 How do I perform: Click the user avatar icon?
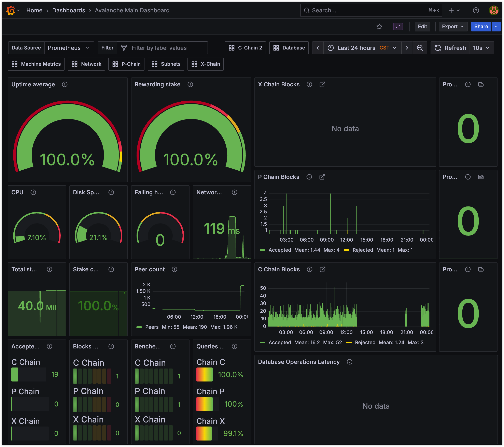(x=493, y=10)
